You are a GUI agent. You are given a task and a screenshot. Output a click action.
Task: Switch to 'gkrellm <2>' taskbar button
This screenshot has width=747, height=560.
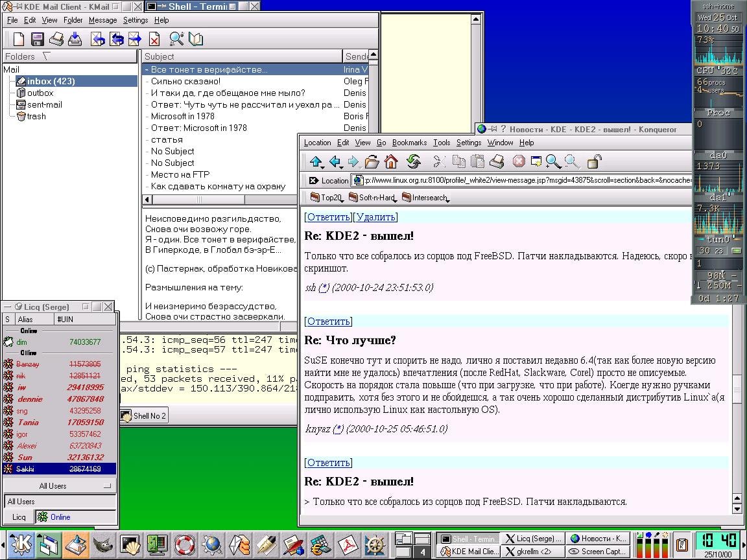click(x=534, y=552)
